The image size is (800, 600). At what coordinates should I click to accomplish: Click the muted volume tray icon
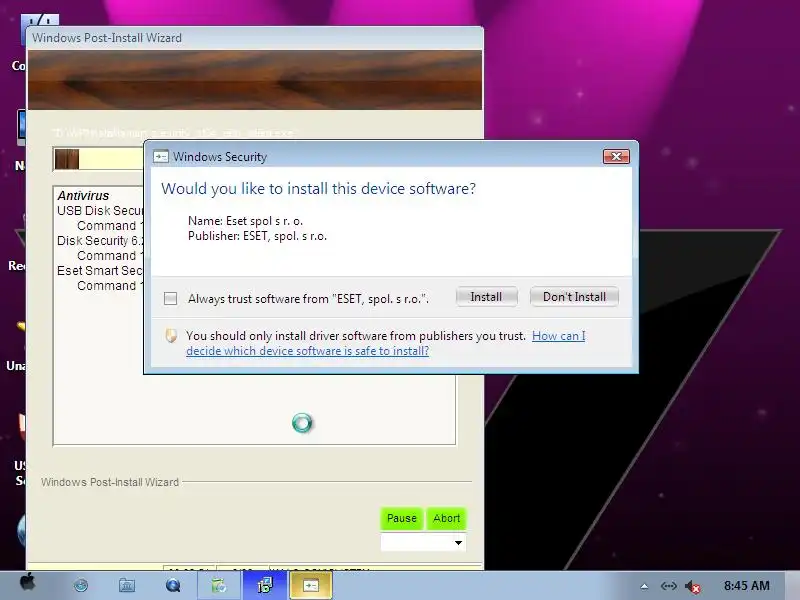(x=692, y=587)
